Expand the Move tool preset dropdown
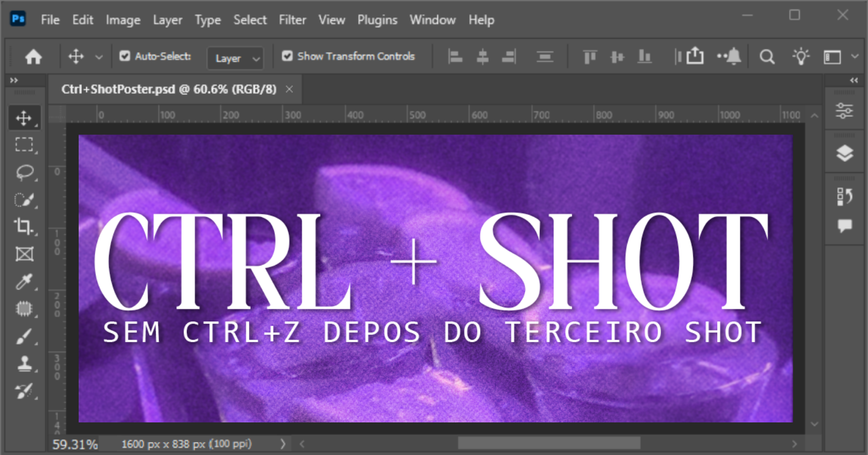Viewport: 868px width, 455px height. coord(99,56)
